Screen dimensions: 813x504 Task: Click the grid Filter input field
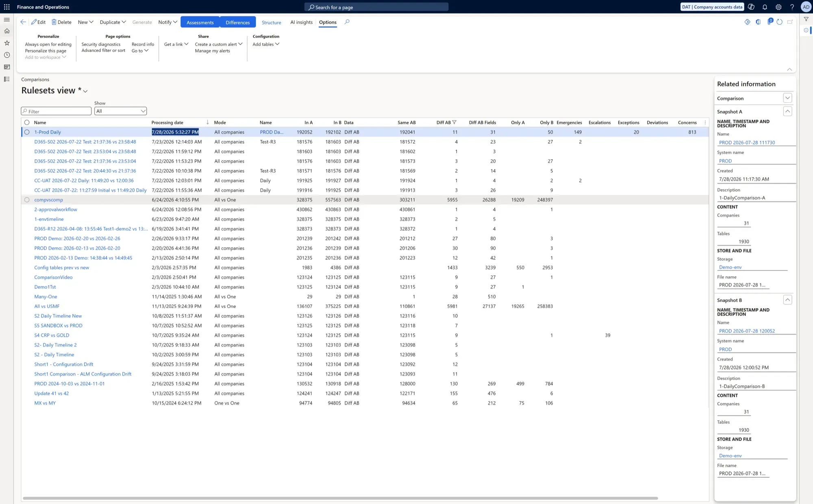pyautogui.click(x=56, y=111)
